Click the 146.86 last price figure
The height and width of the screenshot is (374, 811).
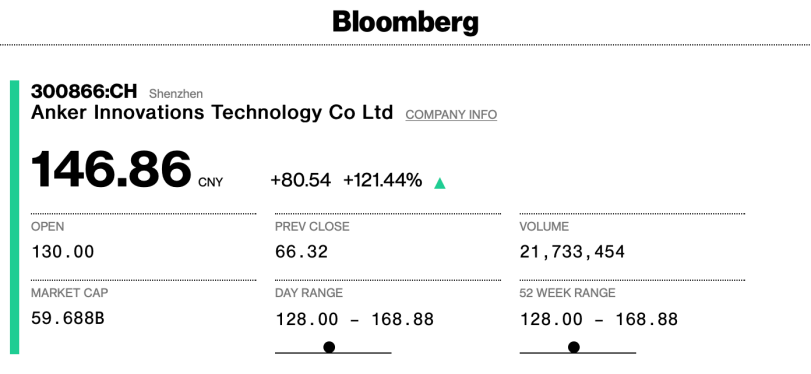[111, 169]
